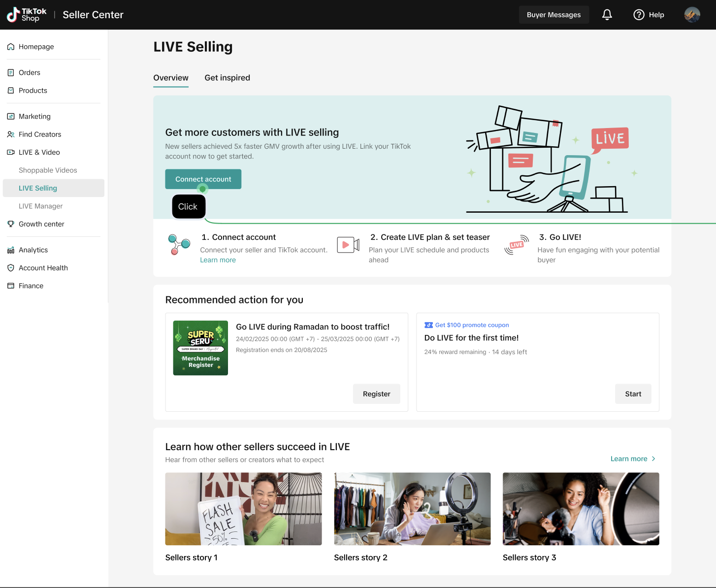Switch to the Get inspired tab
The height and width of the screenshot is (588, 716).
pyautogui.click(x=227, y=78)
